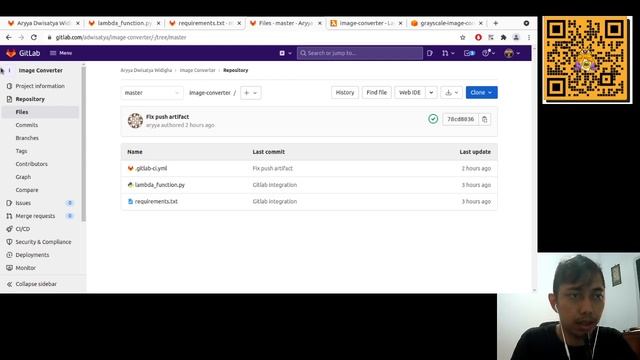Open Compare in the sidebar
The height and width of the screenshot is (360, 640).
coord(27,190)
